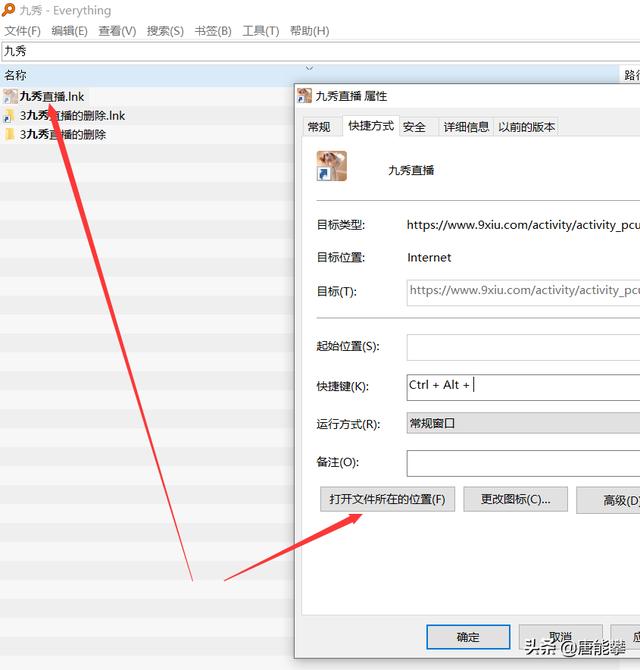The image size is (640, 670).
Task: Open the 书签(B) menu
Action: (x=213, y=31)
